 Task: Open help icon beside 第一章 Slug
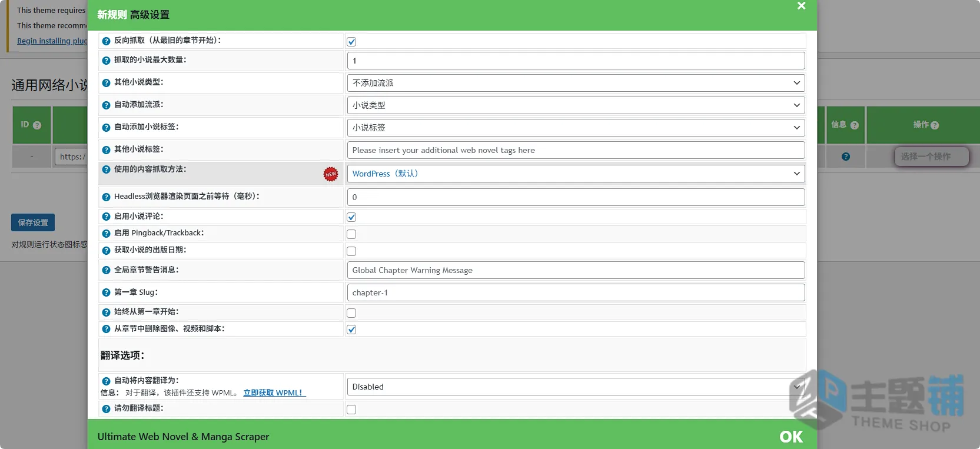[x=106, y=292]
